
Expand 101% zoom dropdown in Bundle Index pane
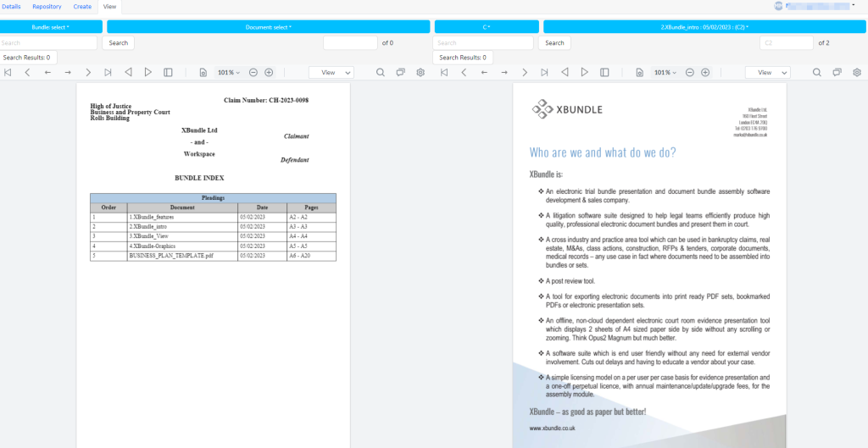point(229,73)
